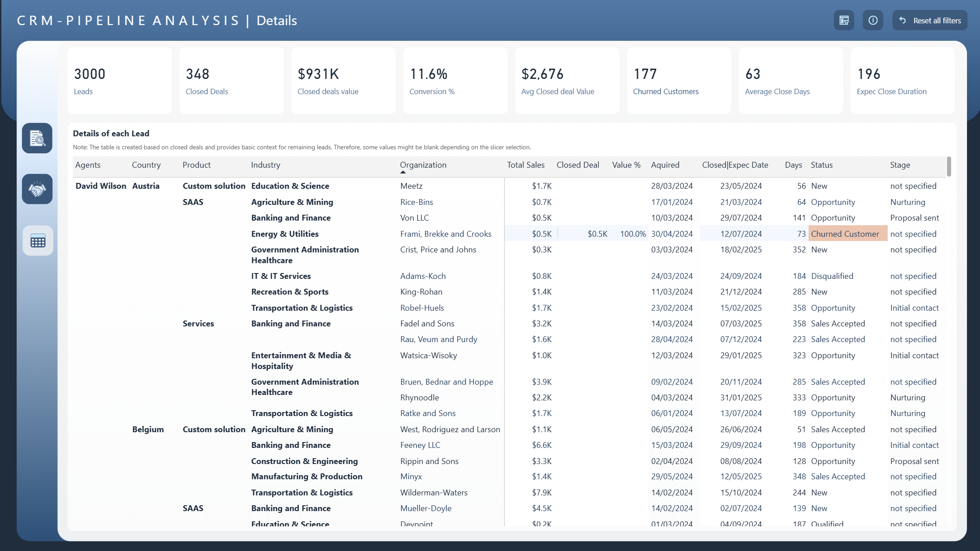
Task: Select the Frami, Brekke and Crooks organization cell
Action: click(x=446, y=234)
